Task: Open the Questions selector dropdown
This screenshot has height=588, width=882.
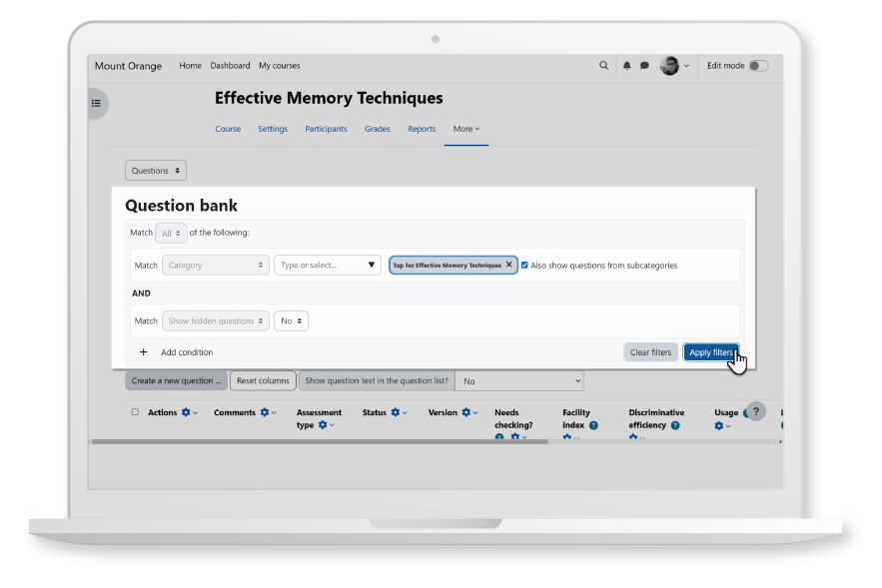Action: [155, 170]
